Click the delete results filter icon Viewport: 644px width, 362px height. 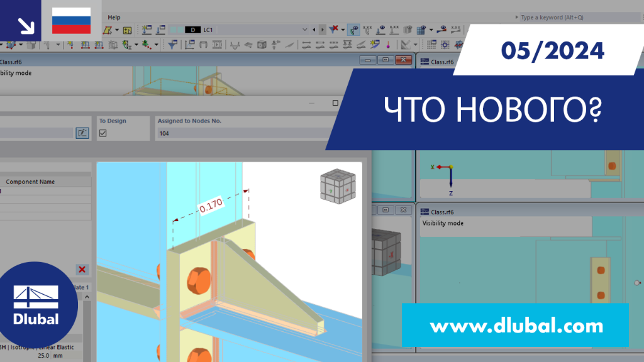(333, 29)
